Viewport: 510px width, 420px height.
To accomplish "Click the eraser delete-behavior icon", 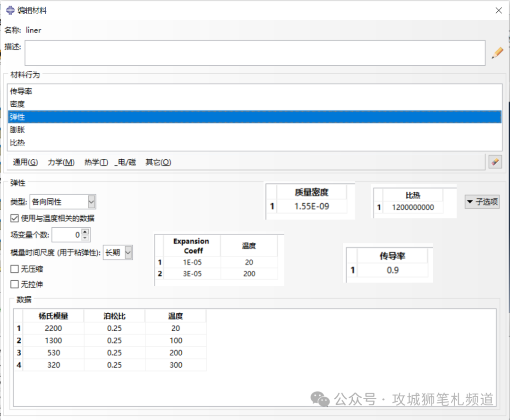I will (x=495, y=162).
